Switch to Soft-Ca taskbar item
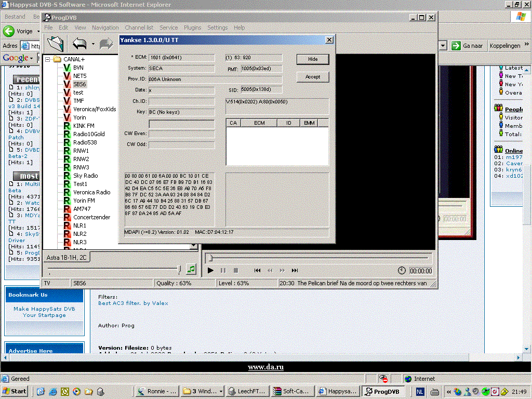 (x=293, y=391)
